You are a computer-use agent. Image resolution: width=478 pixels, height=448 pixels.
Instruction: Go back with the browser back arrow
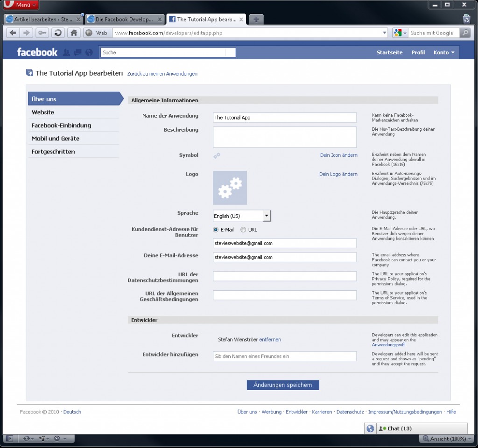(13, 33)
